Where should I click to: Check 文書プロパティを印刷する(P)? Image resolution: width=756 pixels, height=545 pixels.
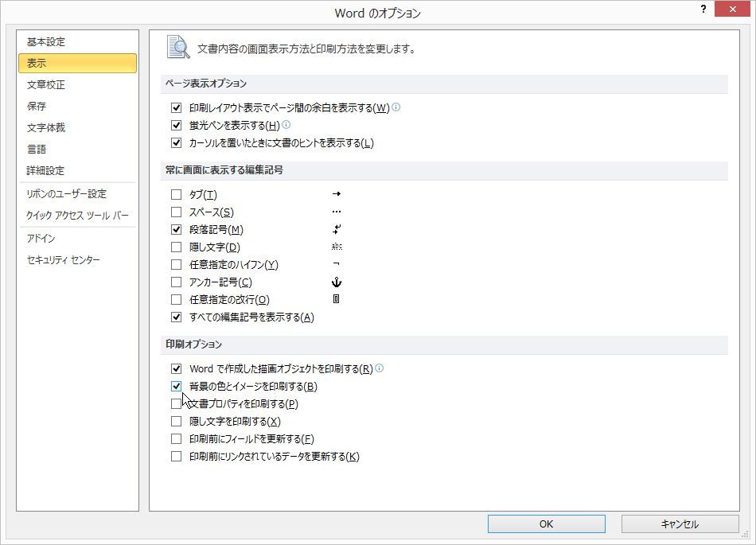coord(176,404)
